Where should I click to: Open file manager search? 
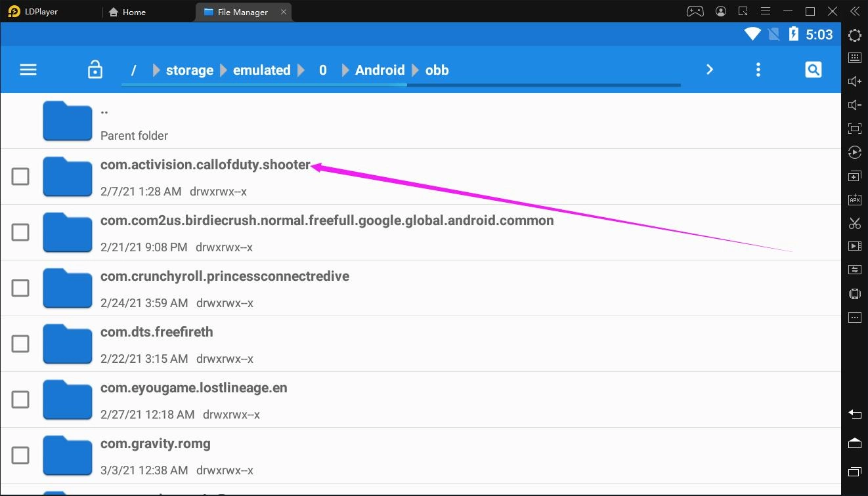813,69
